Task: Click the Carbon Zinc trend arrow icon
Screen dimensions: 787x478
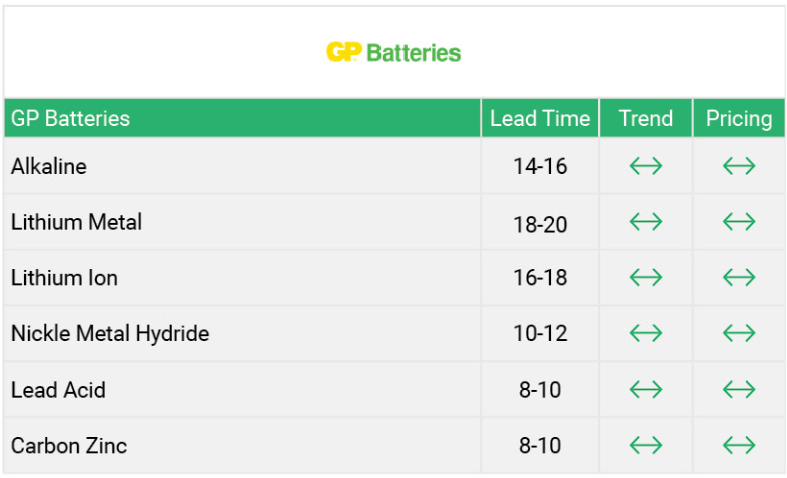Action: pos(646,445)
